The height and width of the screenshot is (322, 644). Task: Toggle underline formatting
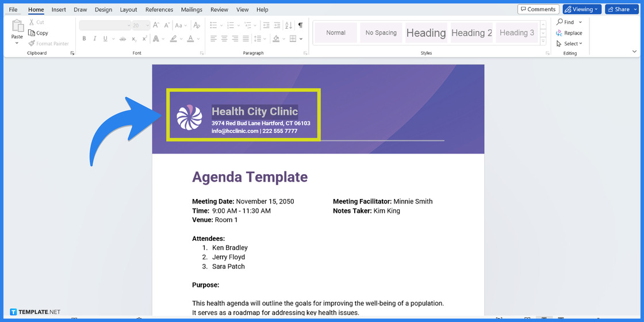click(105, 39)
